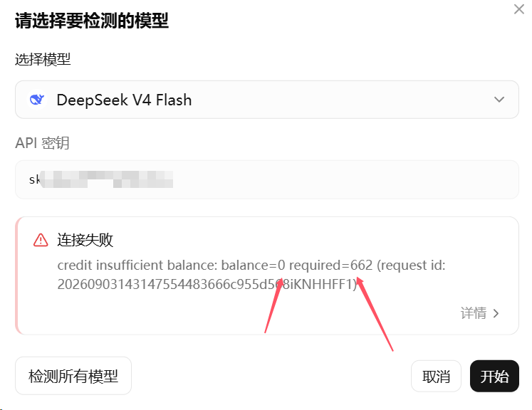532x410 pixels.
Task: Click the credit insufficient balance message
Action: pos(251,275)
